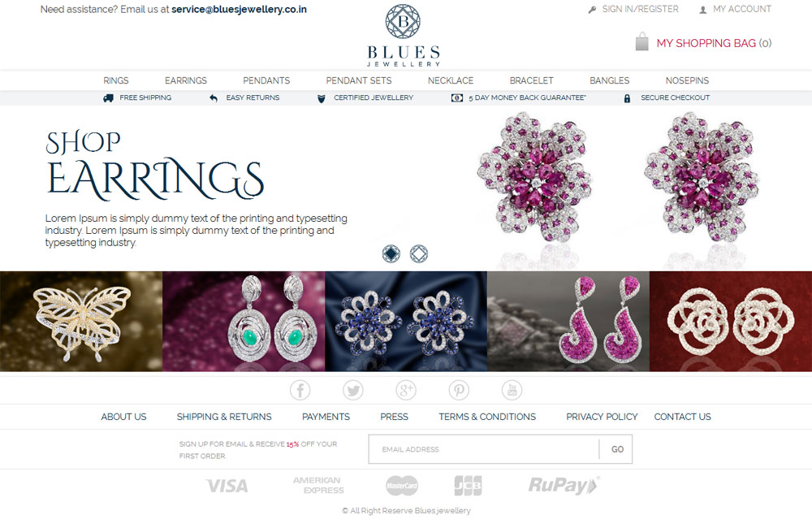Click the free shipping truck icon
812x532 pixels.
coord(108,98)
